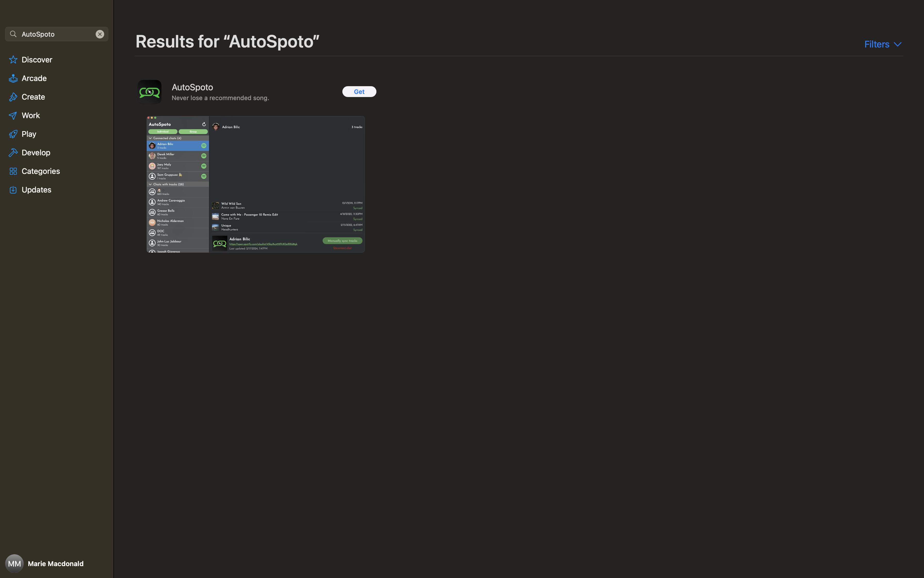This screenshot has width=924, height=578.
Task: Click the Work paper plane icon
Action: pos(13,115)
